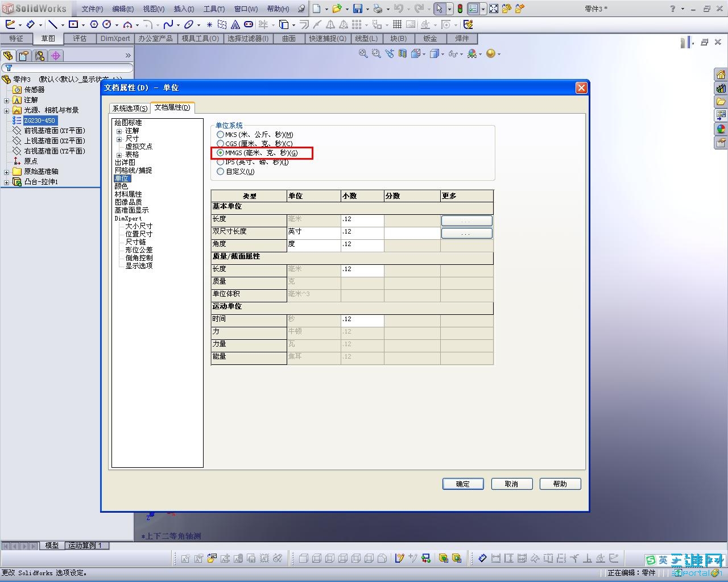Image resolution: width=728 pixels, height=582 pixels.
Task: Select the Rectangle sketch tool
Action: click(73, 24)
